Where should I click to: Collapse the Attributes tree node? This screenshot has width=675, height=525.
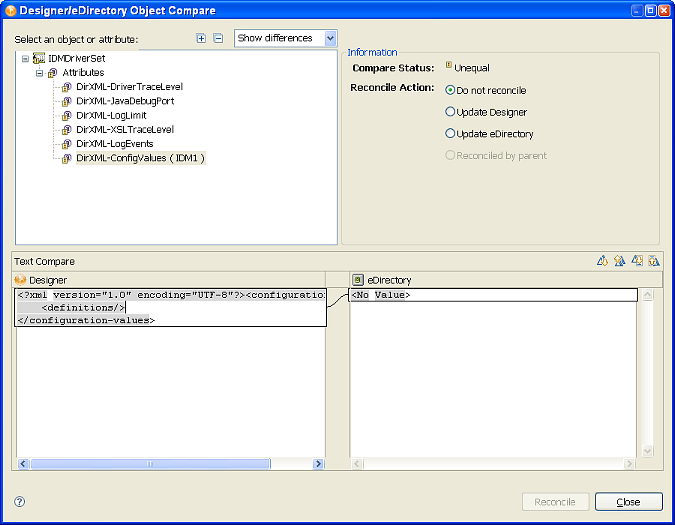click(x=39, y=73)
